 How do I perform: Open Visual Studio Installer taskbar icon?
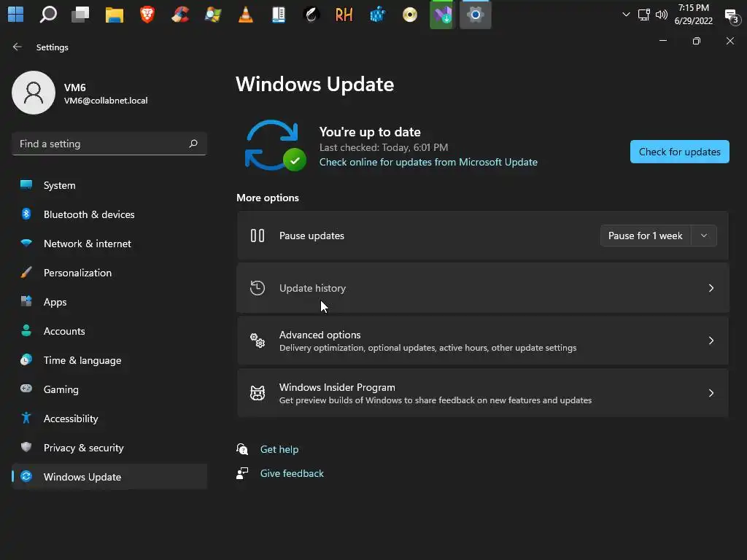point(442,15)
